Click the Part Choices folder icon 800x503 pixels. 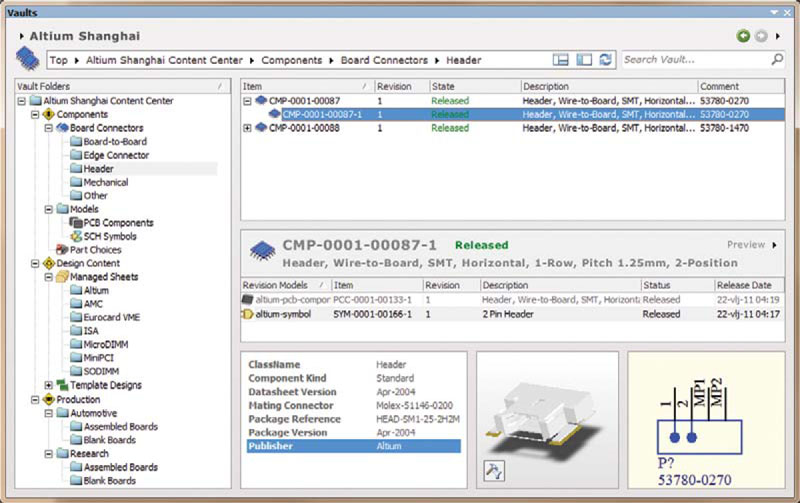click(62, 250)
